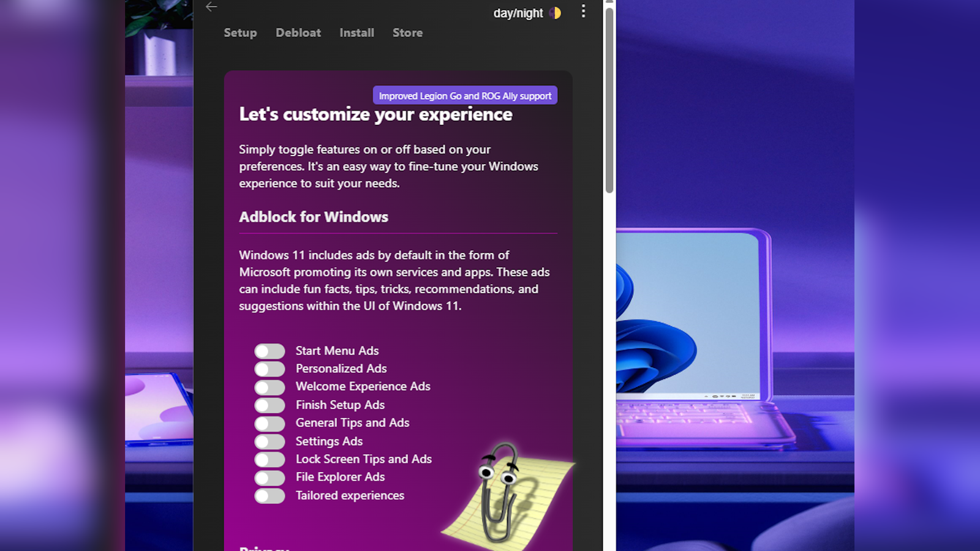Select the Store tab
This screenshot has height=551, width=980.
pos(407,33)
